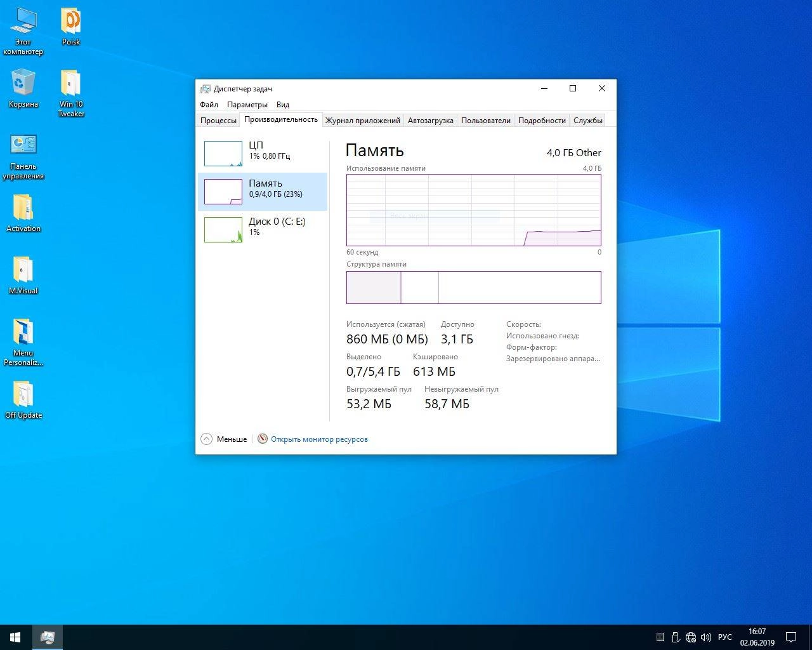Viewport: 812px width, 650px height.
Task: Click the ЦП mini graph thumbnail
Action: coord(223,154)
